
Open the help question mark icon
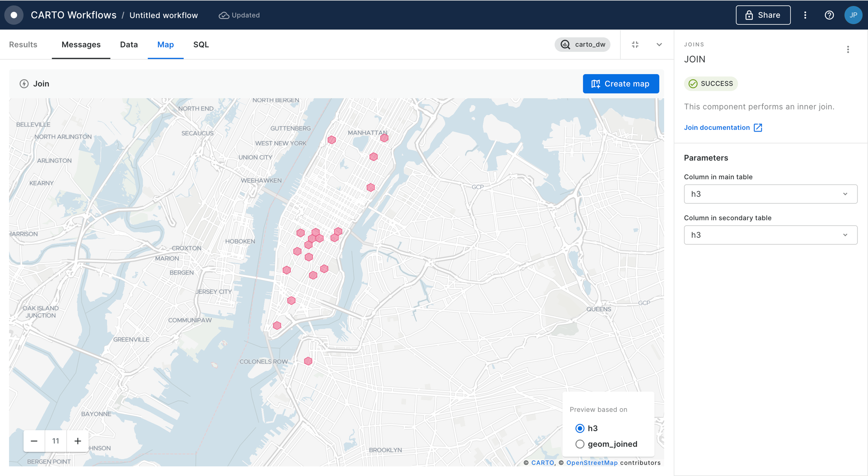(829, 15)
